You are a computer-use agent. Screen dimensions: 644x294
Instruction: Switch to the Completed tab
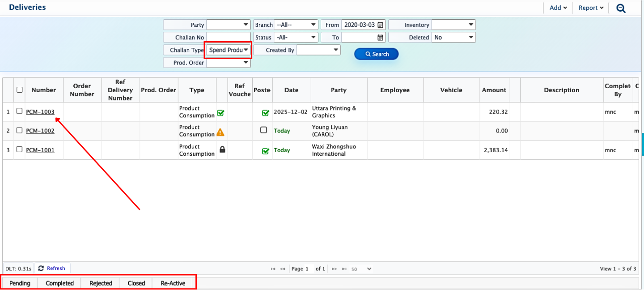pos(59,283)
